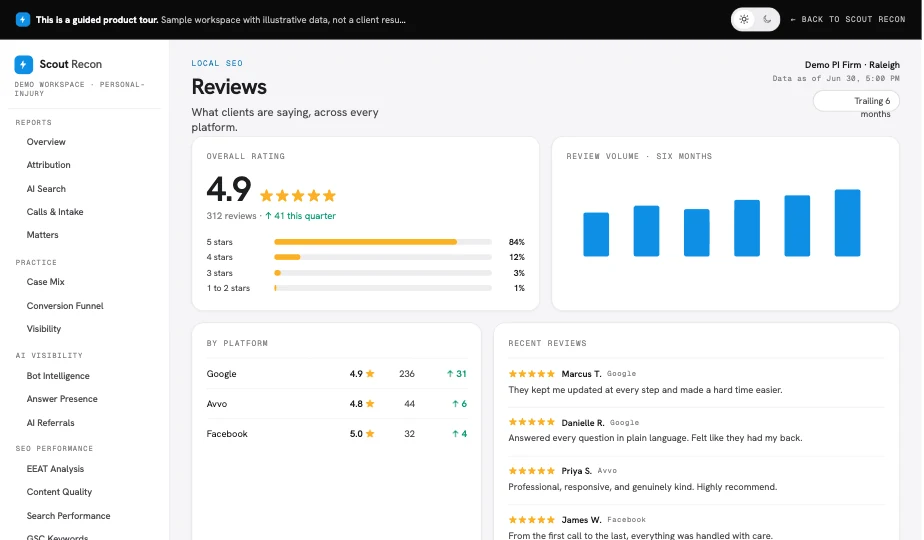Click the Scout Recon logo icon in the sidebar

(24, 64)
